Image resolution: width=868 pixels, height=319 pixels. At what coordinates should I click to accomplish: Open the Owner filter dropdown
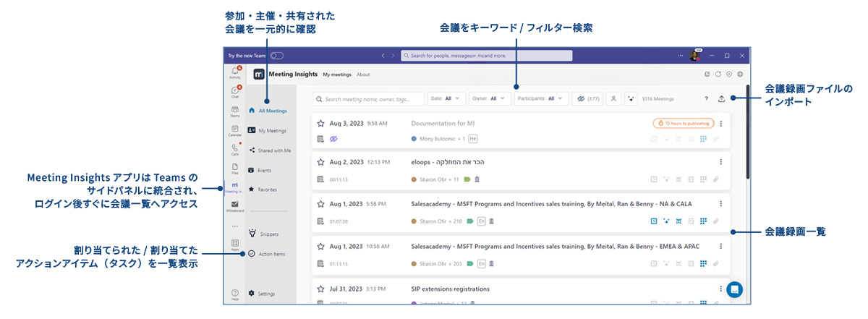pyautogui.click(x=490, y=98)
